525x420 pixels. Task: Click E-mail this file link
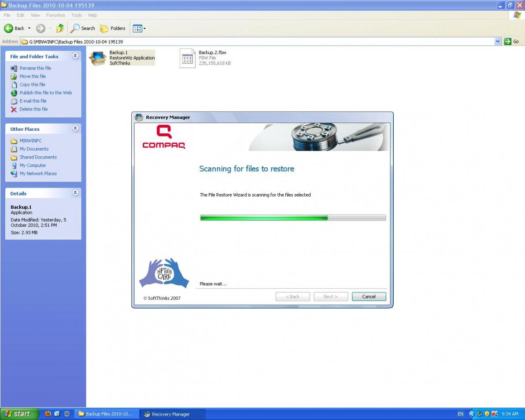33,101
